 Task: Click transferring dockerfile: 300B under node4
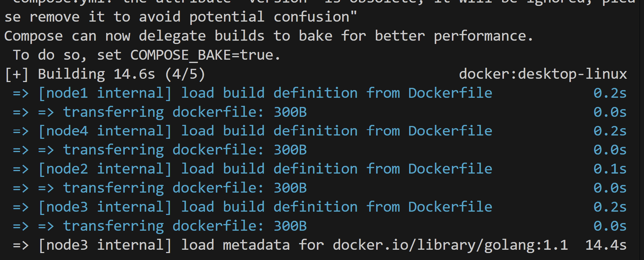(x=185, y=150)
